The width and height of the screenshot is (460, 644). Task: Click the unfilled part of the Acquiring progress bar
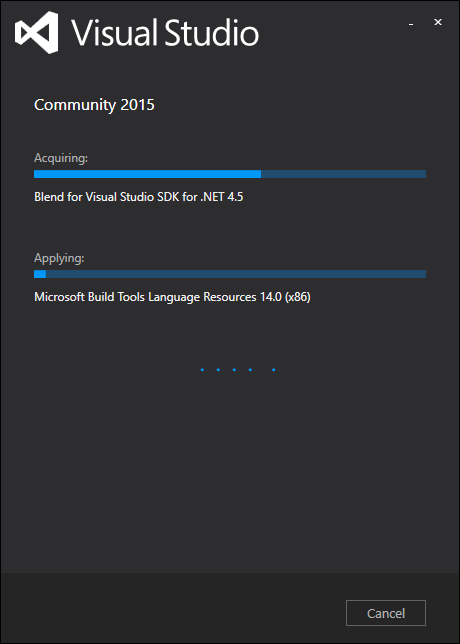[x=343, y=174]
